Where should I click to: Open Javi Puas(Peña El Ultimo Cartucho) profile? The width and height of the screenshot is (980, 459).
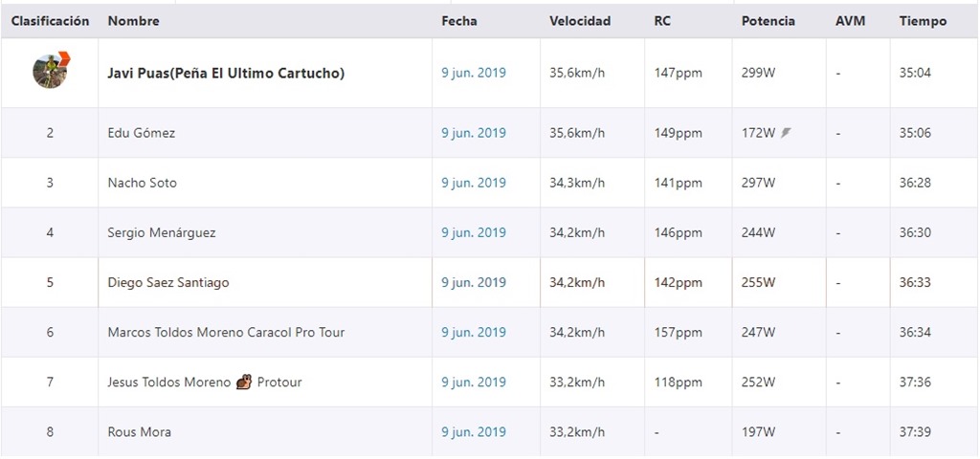[x=226, y=73]
